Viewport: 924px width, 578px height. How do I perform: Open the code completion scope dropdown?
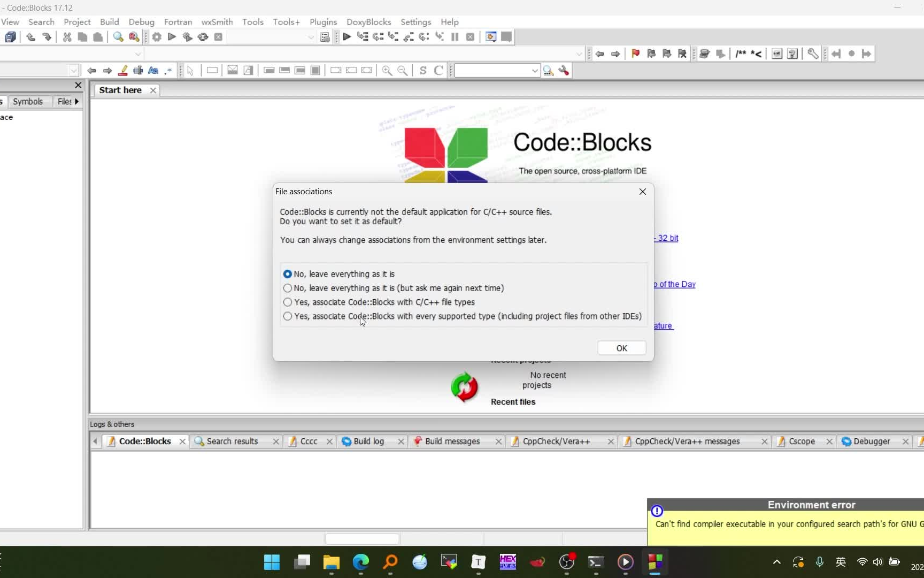click(138, 54)
